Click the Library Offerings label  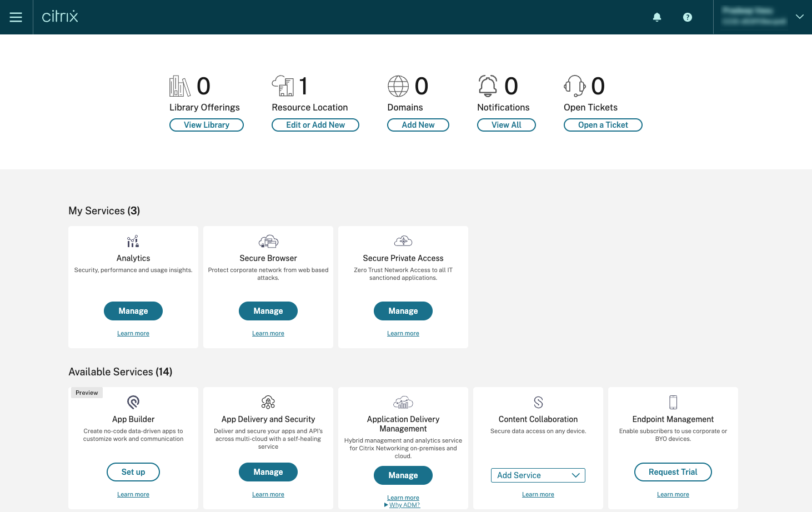coord(205,108)
